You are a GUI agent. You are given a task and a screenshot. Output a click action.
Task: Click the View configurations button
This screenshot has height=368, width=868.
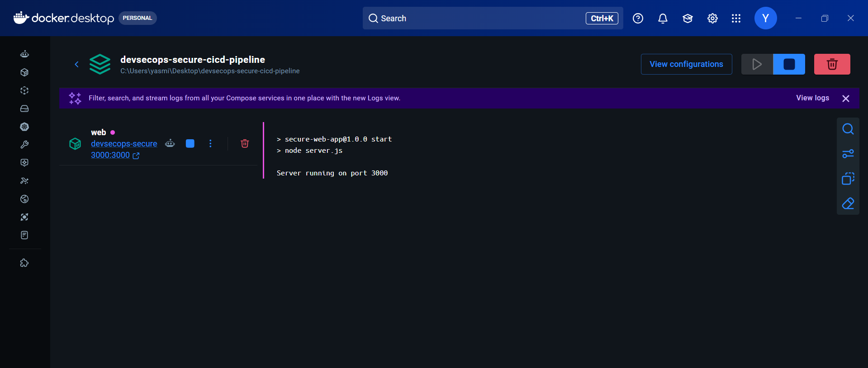click(x=686, y=64)
